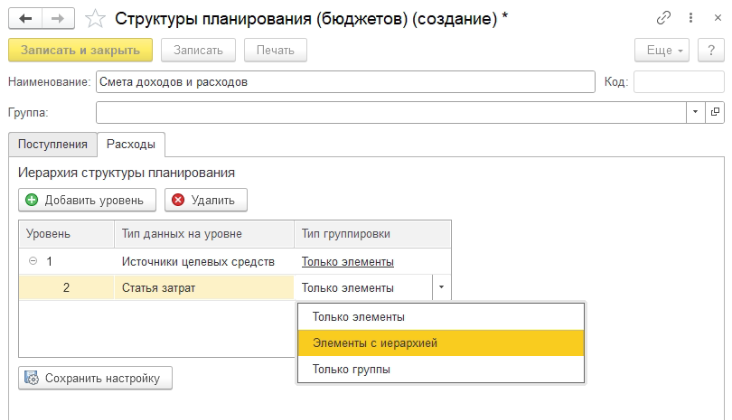Viewport: 732px width, 420px height.
Task: Collapse level 1 tree node
Action: 32,262
